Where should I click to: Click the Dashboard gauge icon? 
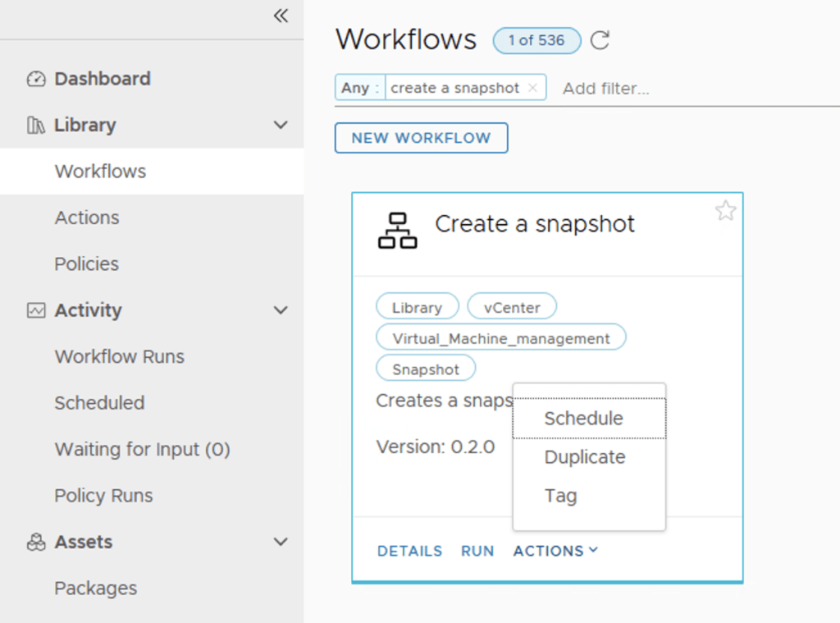point(36,80)
